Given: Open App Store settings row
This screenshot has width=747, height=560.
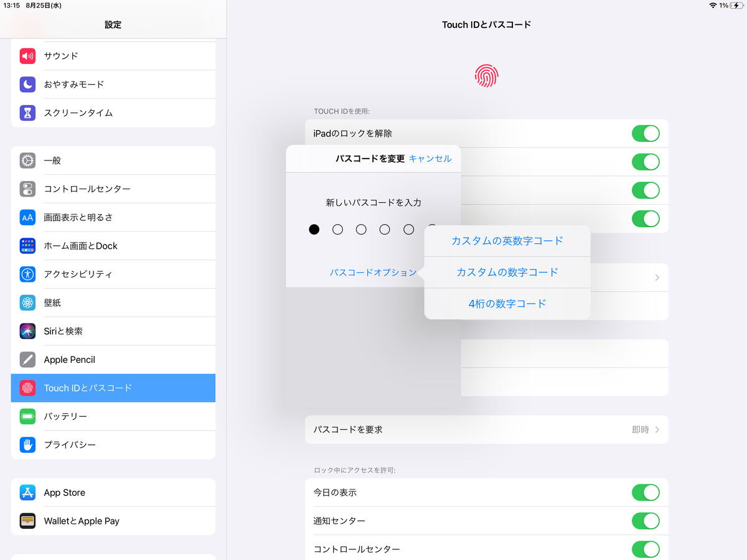Looking at the screenshot, I should click(x=113, y=493).
